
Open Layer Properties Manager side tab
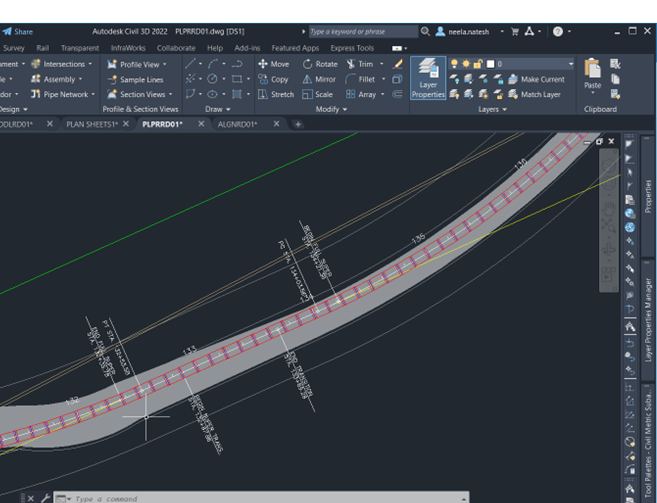(x=648, y=319)
